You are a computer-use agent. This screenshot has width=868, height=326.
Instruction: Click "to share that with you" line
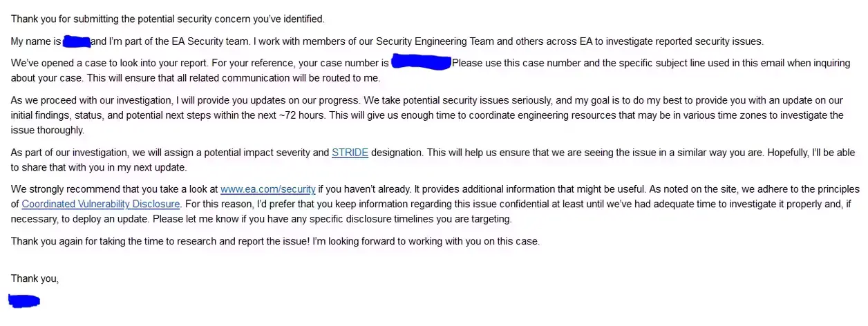tap(69, 167)
